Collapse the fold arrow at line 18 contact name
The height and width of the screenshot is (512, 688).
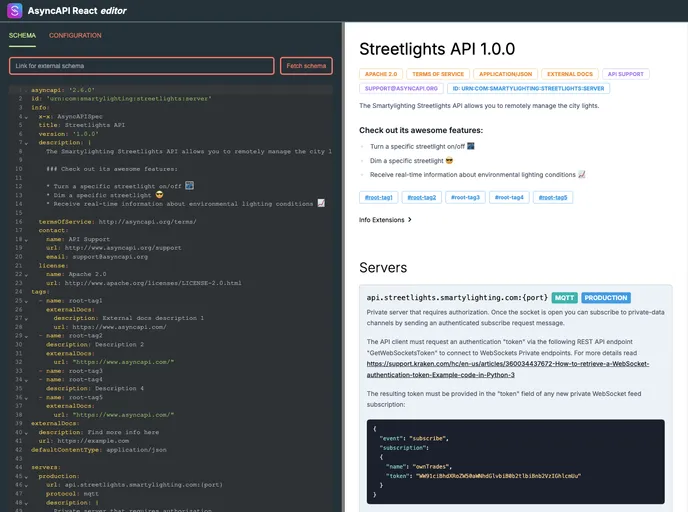click(26, 240)
